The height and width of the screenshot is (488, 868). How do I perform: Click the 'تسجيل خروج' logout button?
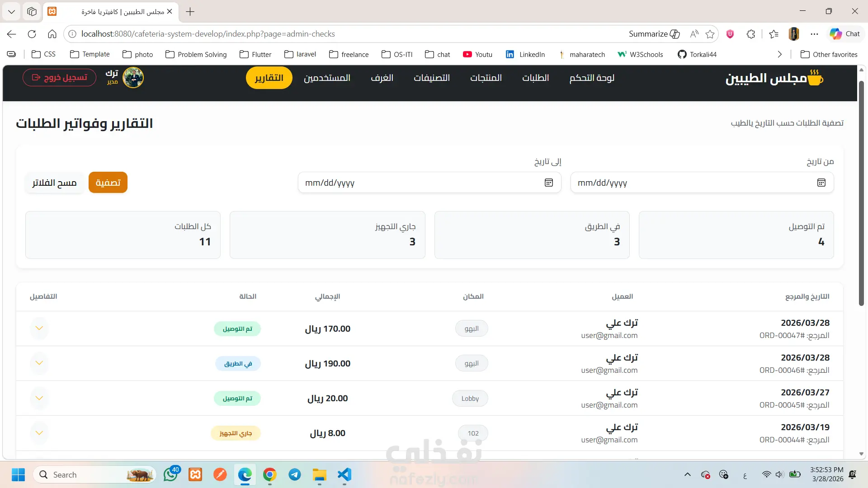pyautogui.click(x=59, y=78)
